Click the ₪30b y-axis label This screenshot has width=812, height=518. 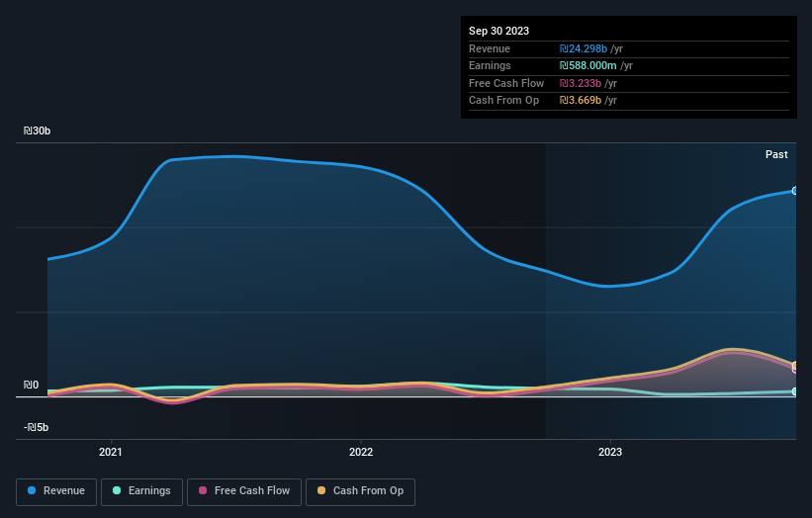click(37, 130)
